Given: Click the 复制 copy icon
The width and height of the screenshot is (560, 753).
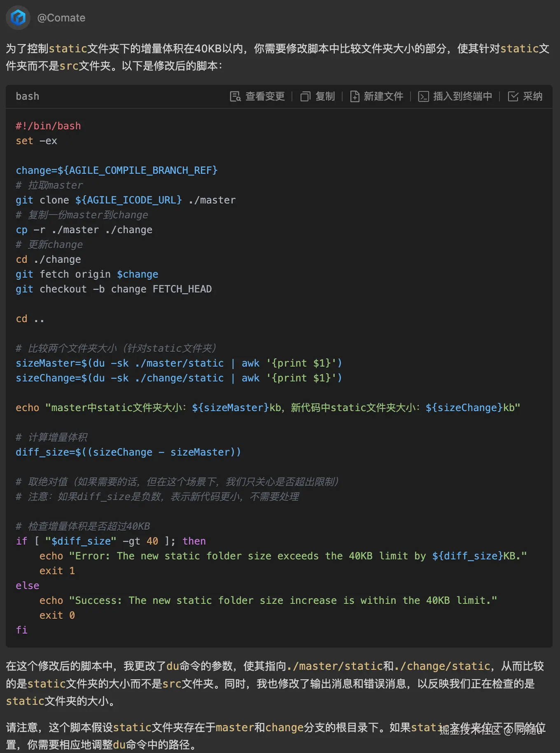Looking at the screenshot, I should pyautogui.click(x=306, y=96).
